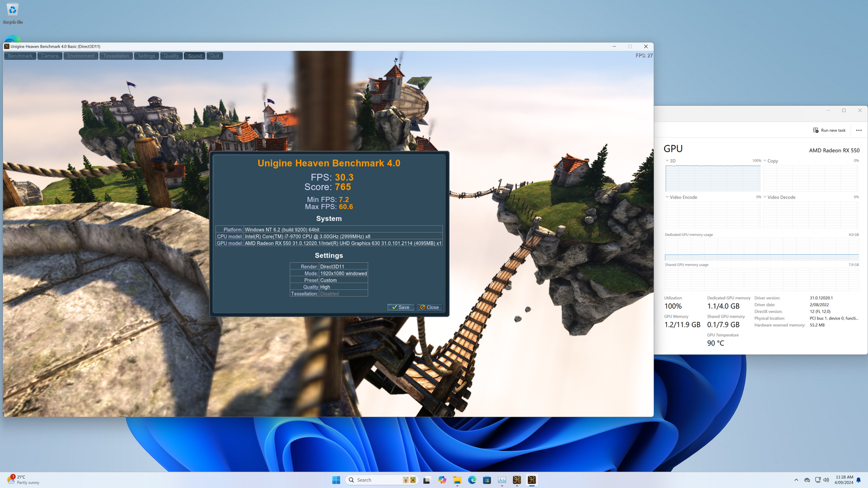Click the DirectX version 12 (FL 12.0)

[x=820, y=312]
